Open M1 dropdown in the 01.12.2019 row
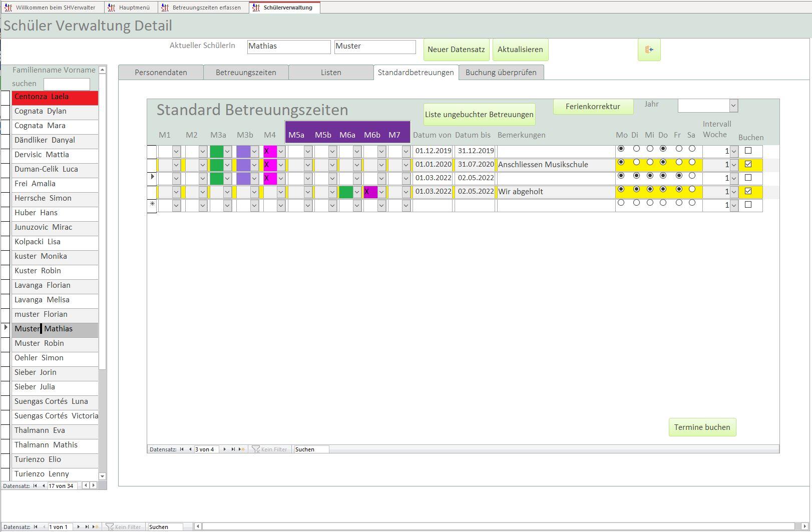Viewport: 812px width, 532px height. click(x=176, y=151)
